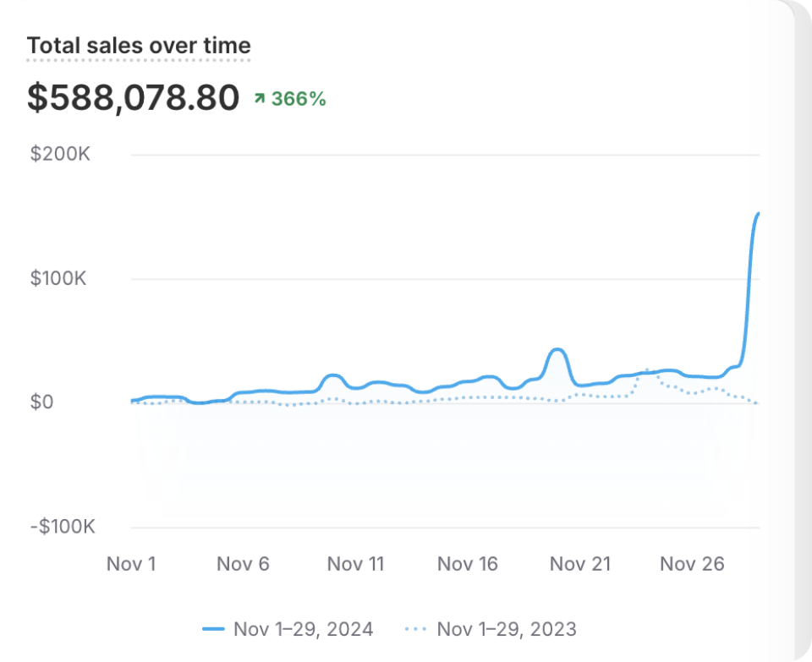Click the 2024 line's final spike peak

pos(758,214)
